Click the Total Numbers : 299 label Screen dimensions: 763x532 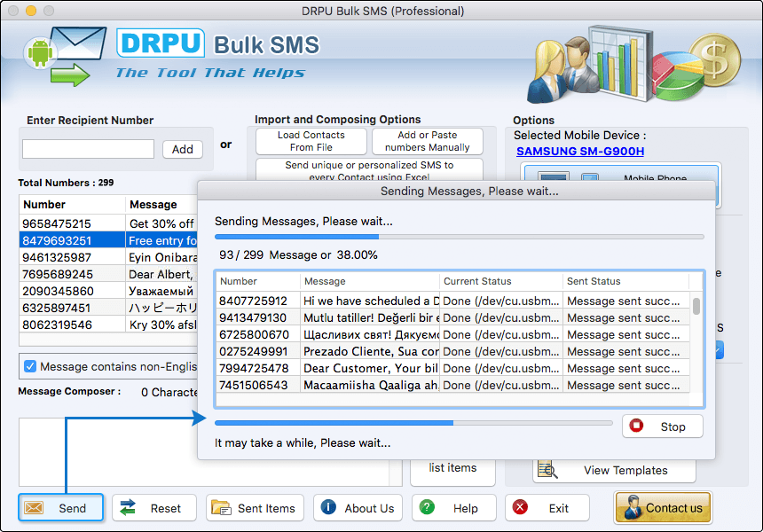(66, 183)
